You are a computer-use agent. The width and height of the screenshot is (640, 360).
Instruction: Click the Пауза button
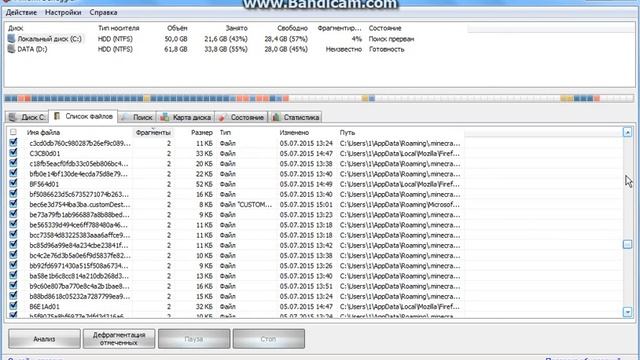[x=194, y=339]
